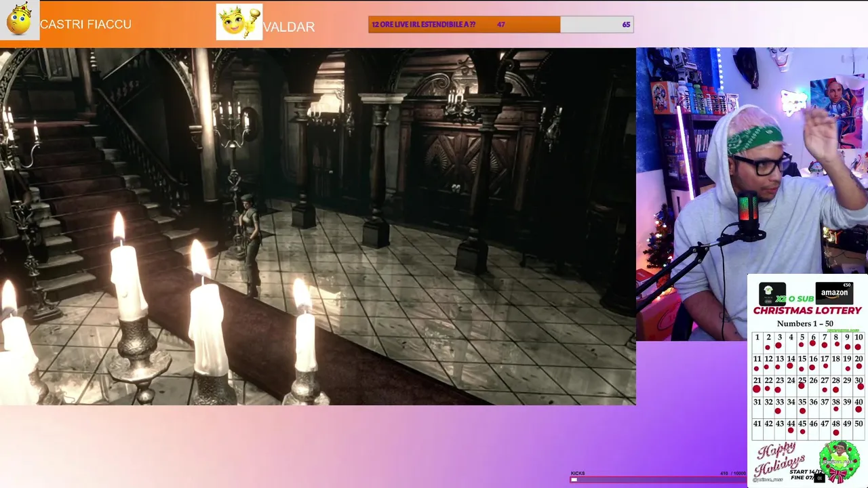Click the VALDAR name label
868x488 pixels.
[289, 27]
